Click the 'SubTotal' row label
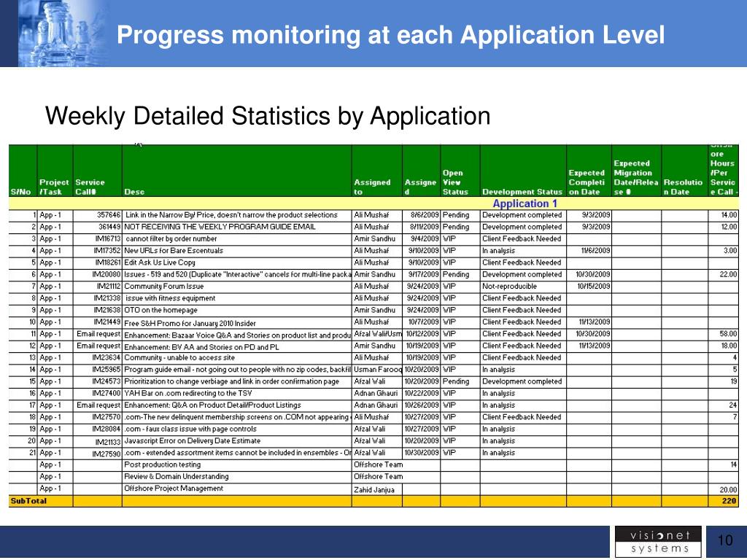Image resolution: width=747 pixels, height=560 pixels. (x=28, y=501)
